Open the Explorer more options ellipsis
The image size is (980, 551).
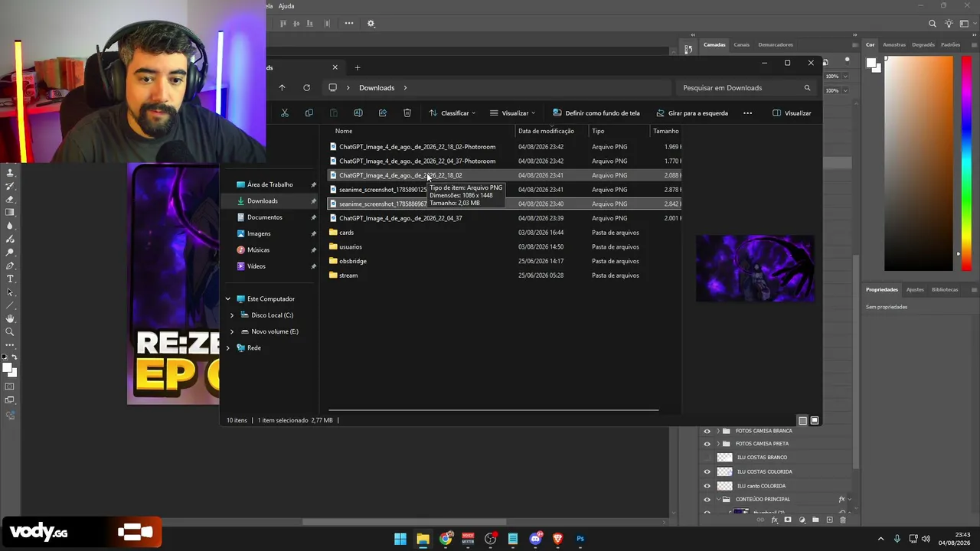748,113
